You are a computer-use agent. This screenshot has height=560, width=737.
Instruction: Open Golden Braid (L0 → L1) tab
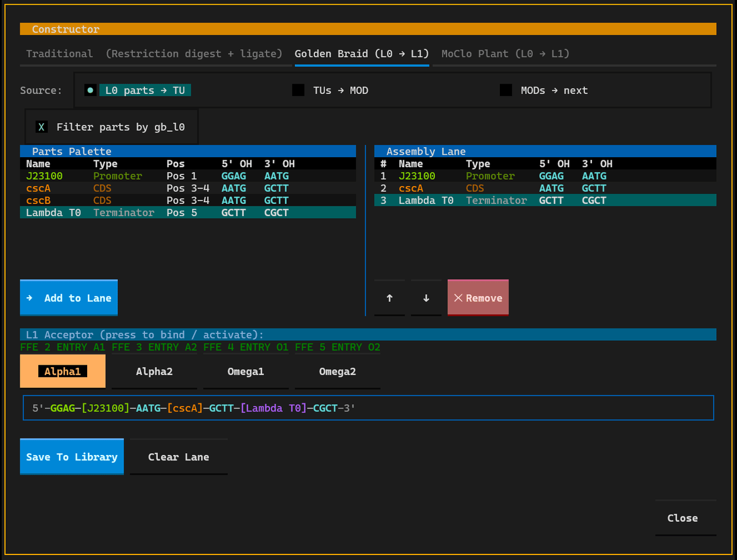point(362,54)
